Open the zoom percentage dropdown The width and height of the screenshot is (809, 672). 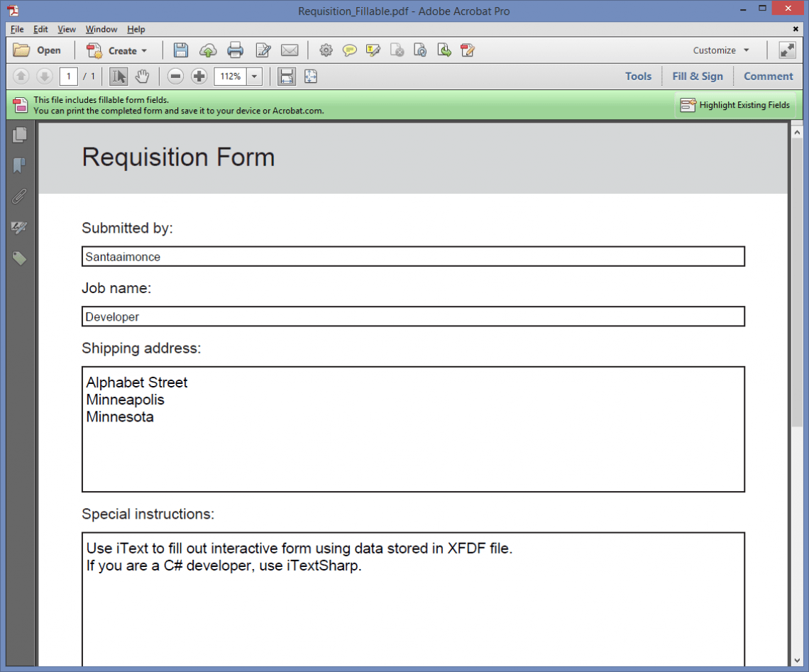point(255,76)
